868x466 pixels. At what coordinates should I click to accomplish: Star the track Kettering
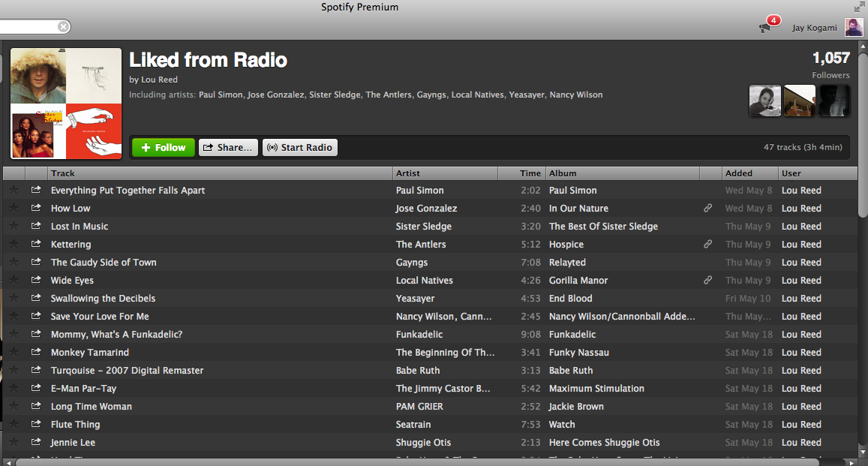(14, 244)
